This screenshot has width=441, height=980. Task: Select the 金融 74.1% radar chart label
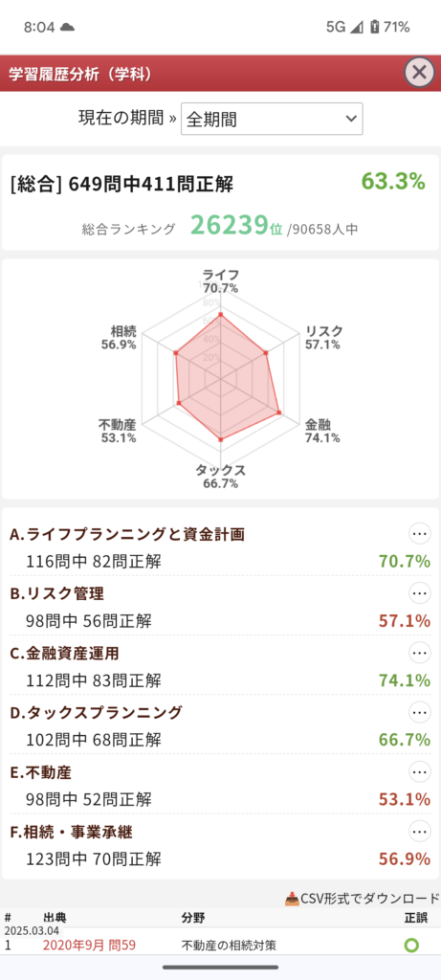[323, 432]
